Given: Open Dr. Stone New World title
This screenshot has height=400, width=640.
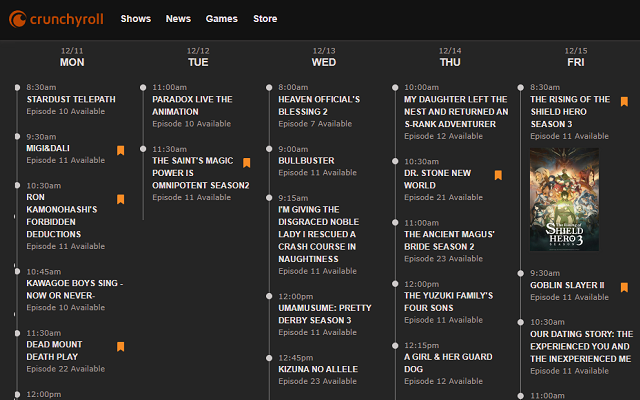Looking at the screenshot, I should click(438, 179).
